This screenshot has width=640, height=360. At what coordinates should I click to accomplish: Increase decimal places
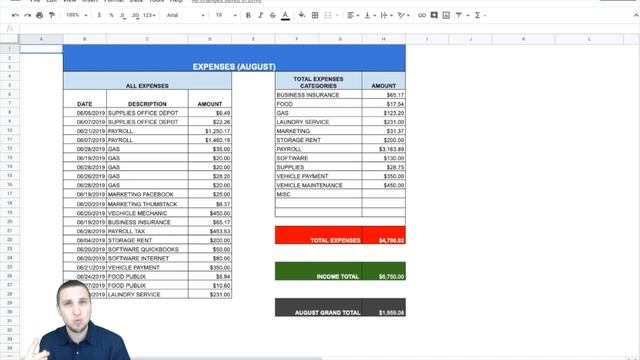pyautogui.click(x=135, y=15)
